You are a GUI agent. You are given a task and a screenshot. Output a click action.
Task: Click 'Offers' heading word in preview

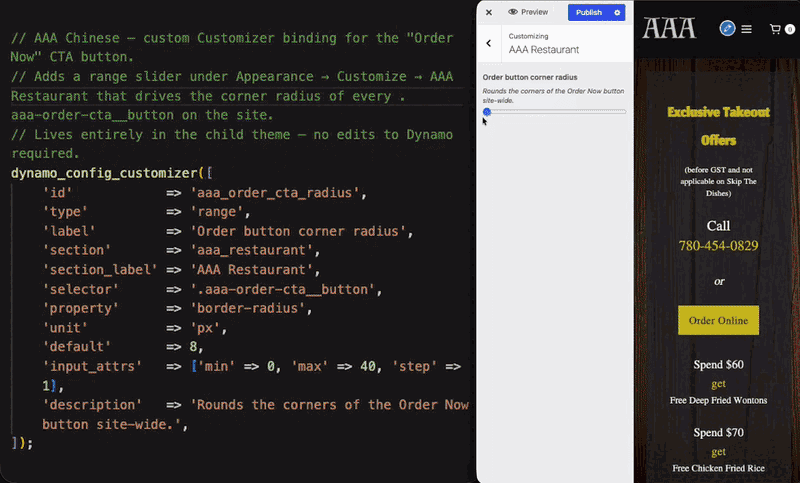click(718, 140)
